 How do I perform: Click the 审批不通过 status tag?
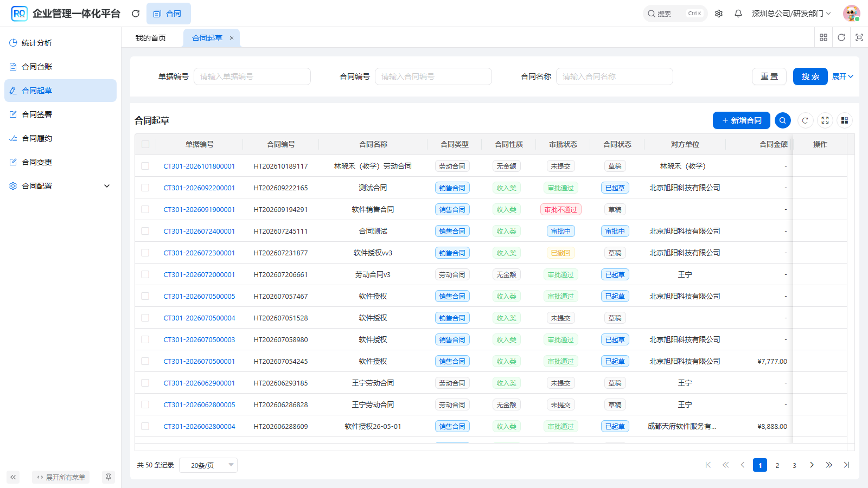click(561, 209)
